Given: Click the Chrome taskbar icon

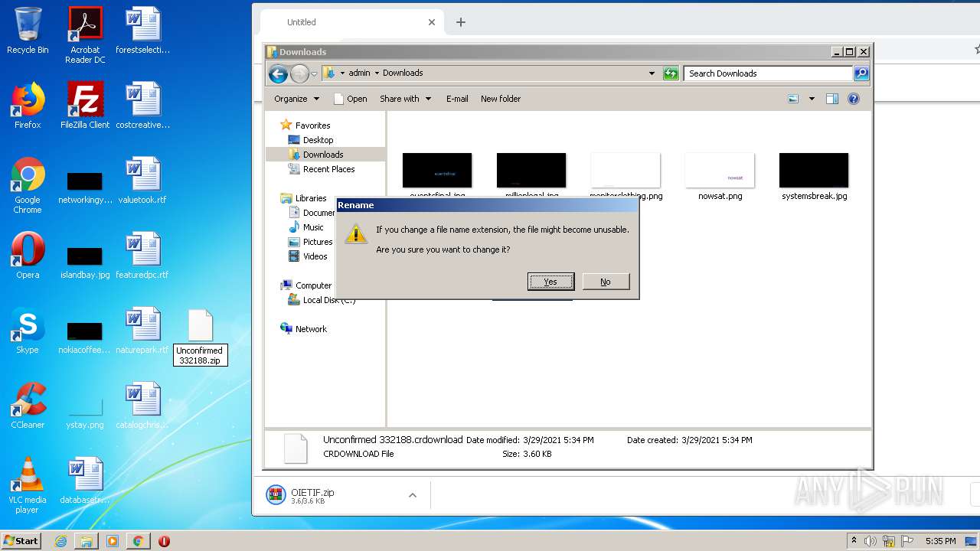Looking at the screenshot, I should 138,541.
